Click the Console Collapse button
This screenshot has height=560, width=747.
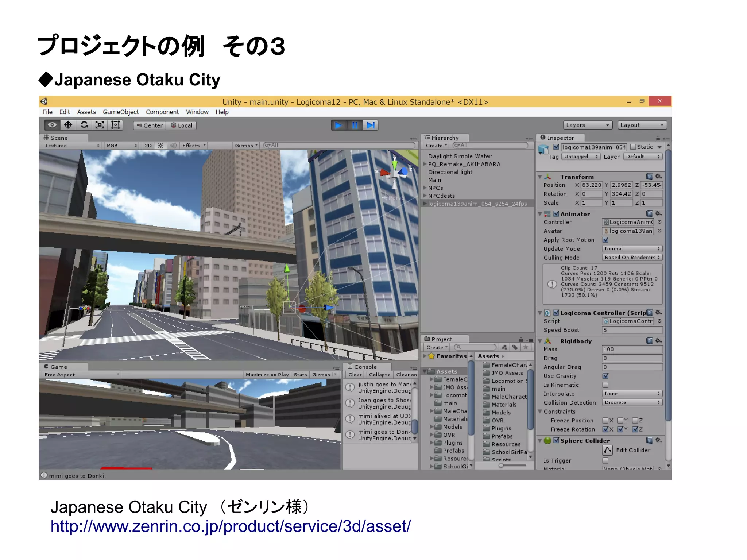tap(379, 375)
